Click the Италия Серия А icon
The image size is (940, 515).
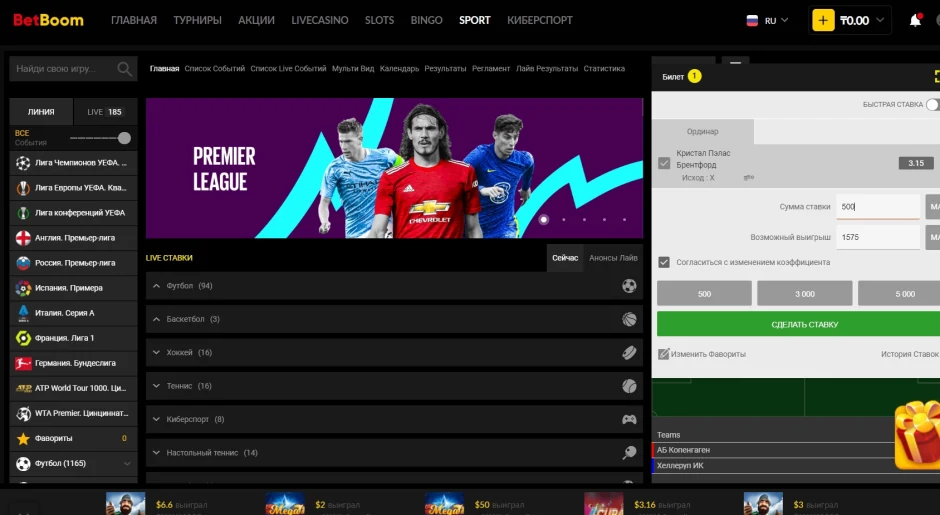click(23, 313)
